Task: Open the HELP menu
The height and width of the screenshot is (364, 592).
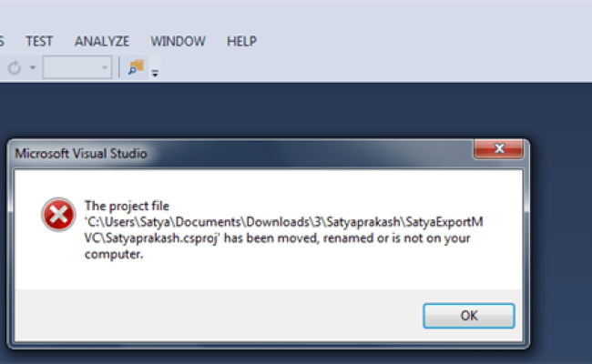Action: point(241,41)
